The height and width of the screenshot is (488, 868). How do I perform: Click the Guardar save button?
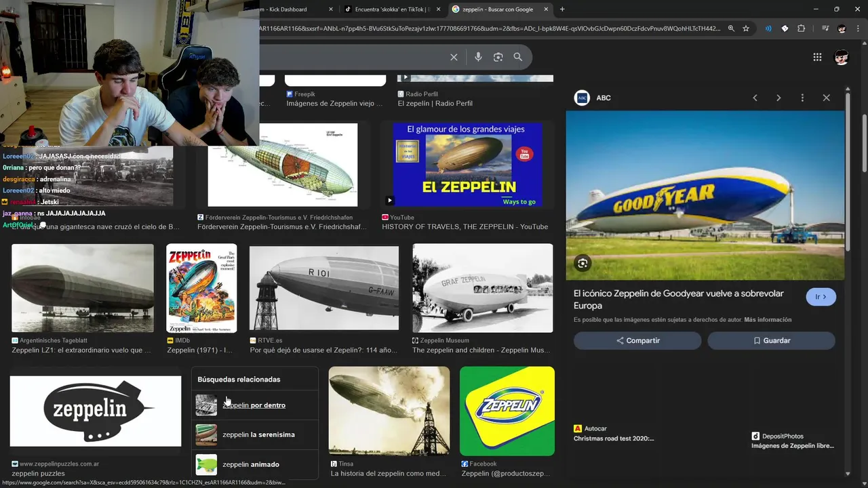coord(771,340)
